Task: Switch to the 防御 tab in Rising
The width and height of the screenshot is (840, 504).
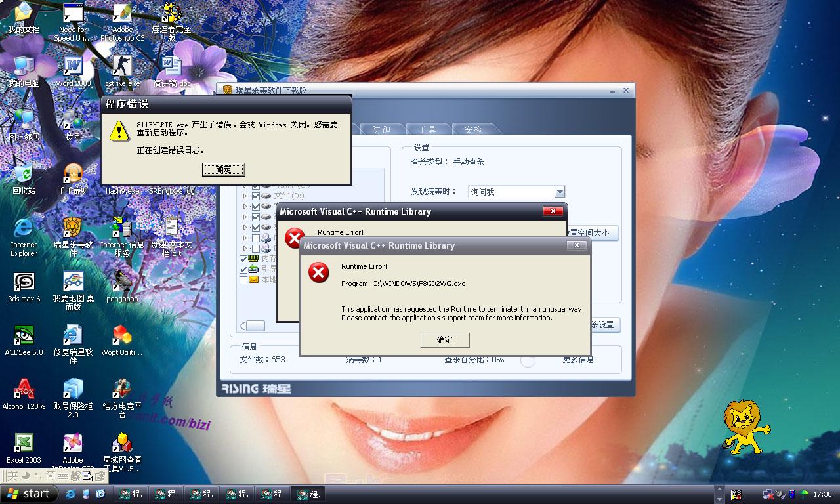Action: click(381, 129)
